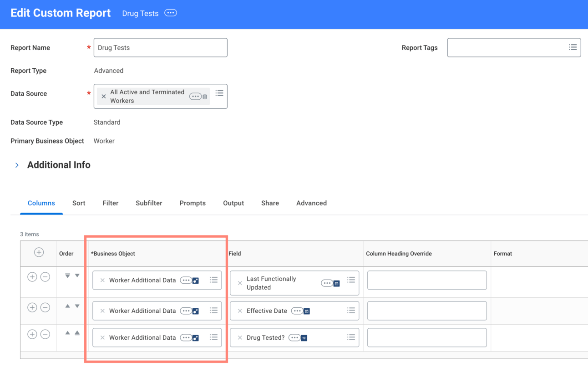Open related actions for Effective Date field
Viewport: 588px width, 372px height.
(x=297, y=311)
